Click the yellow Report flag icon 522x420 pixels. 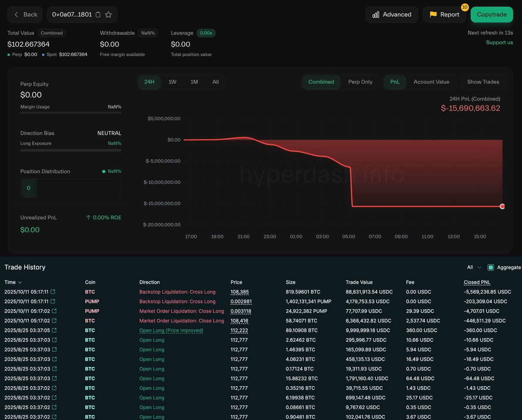tap(433, 14)
